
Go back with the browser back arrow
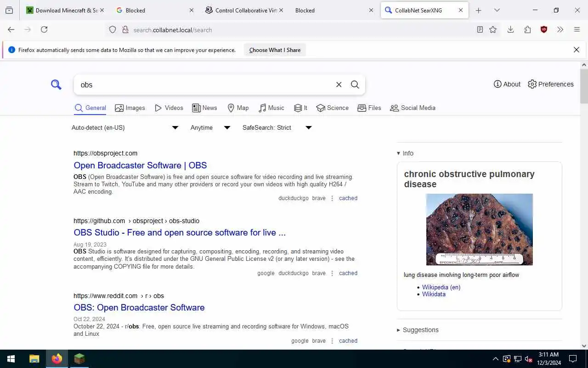11,29
